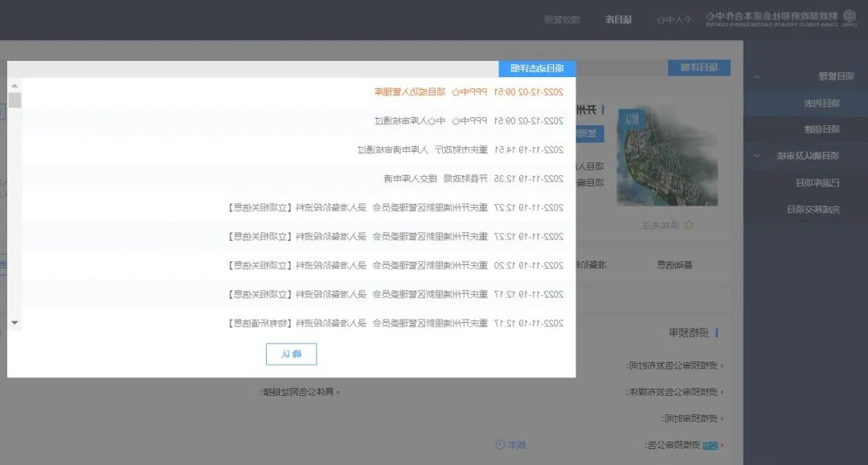Click the 项目管理 sidebar heading

[836, 76]
